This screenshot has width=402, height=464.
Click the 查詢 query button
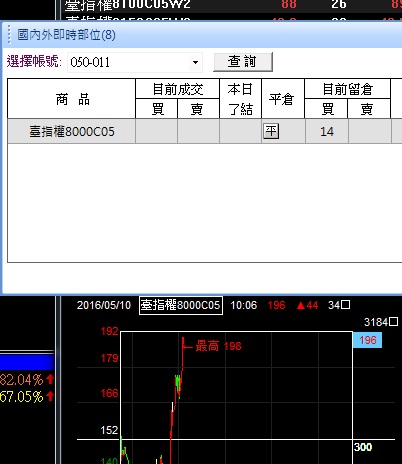click(243, 62)
